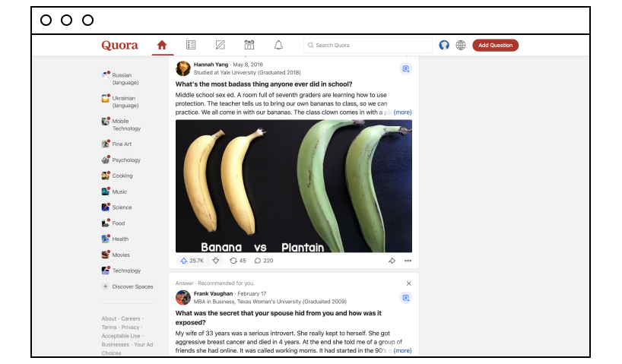This screenshot has width=622, height=364.
Task: Click the Quora logo
Action: tap(119, 45)
